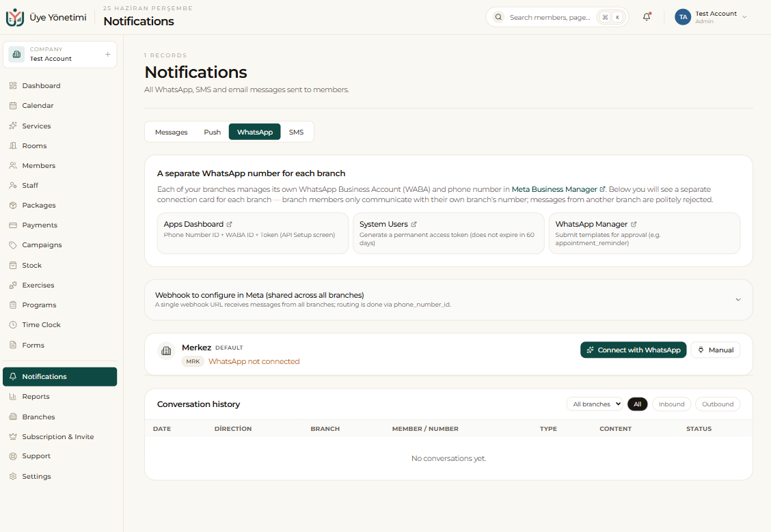Open the WhatsApp Manager card title

591,224
